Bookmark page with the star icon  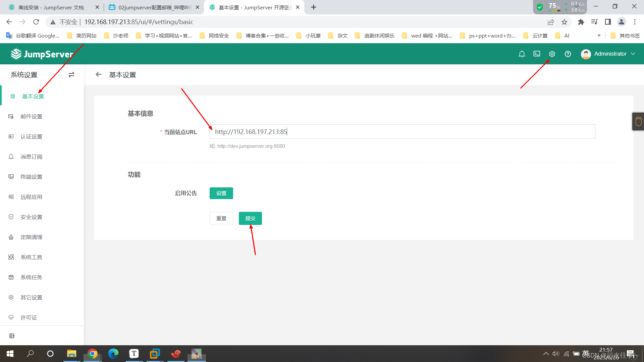(x=565, y=22)
